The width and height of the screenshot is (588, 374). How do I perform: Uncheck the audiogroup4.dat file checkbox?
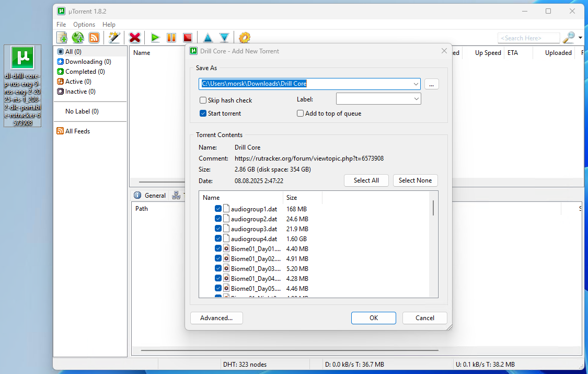coord(218,239)
